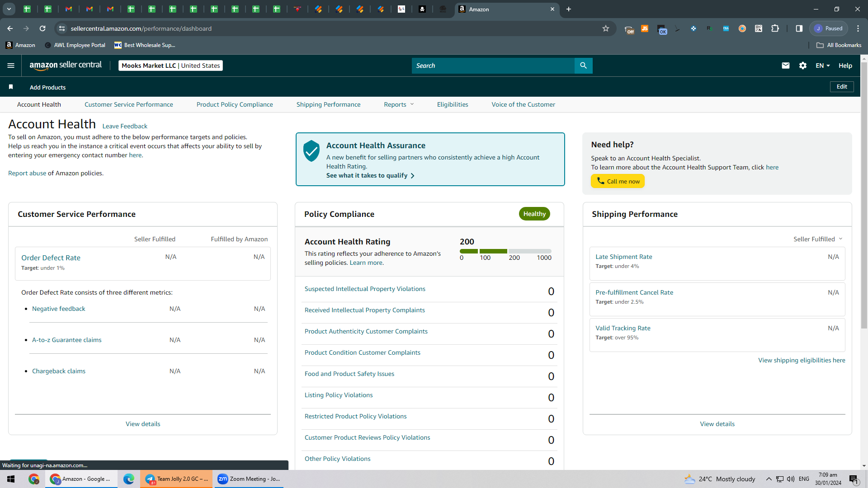Open the mail messages icon
The image size is (868, 488).
click(786, 66)
